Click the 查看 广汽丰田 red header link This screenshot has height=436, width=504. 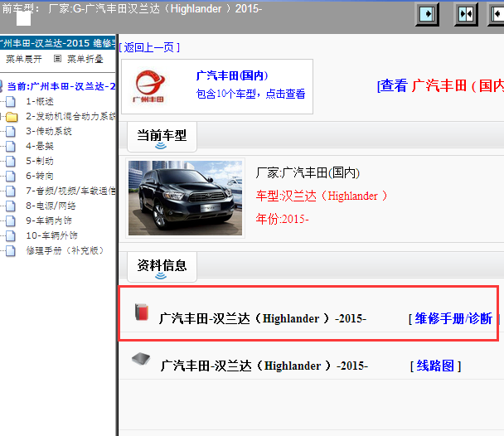pos(440,85)
